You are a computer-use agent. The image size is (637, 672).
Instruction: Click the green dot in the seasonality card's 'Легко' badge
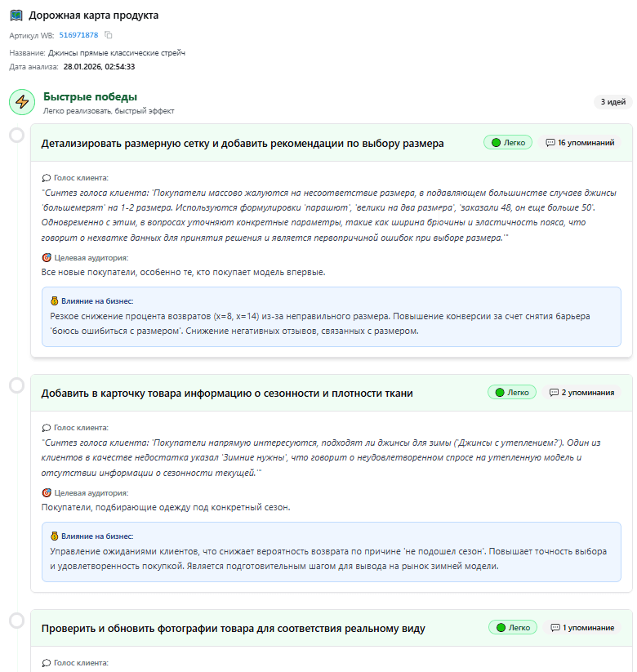(499, 392)
